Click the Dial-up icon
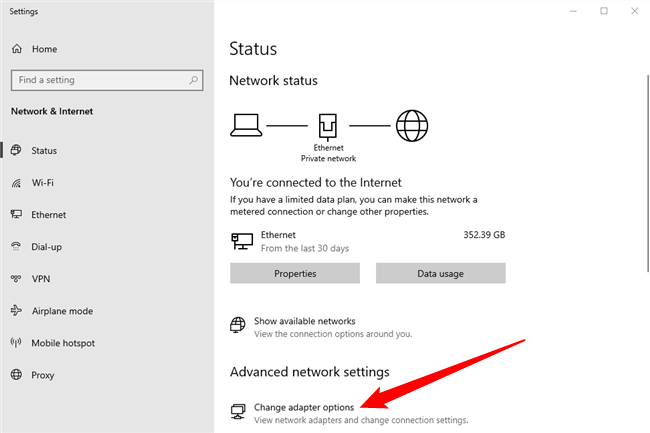 tap(17, 247)
